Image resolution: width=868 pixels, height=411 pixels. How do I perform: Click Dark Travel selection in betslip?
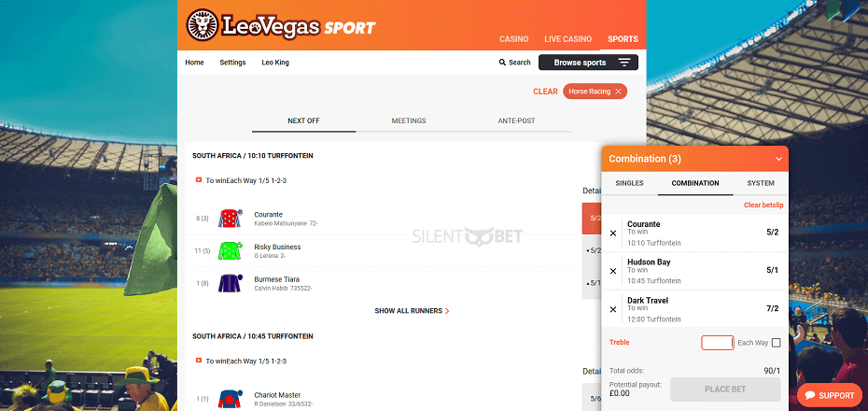point(694,309)
